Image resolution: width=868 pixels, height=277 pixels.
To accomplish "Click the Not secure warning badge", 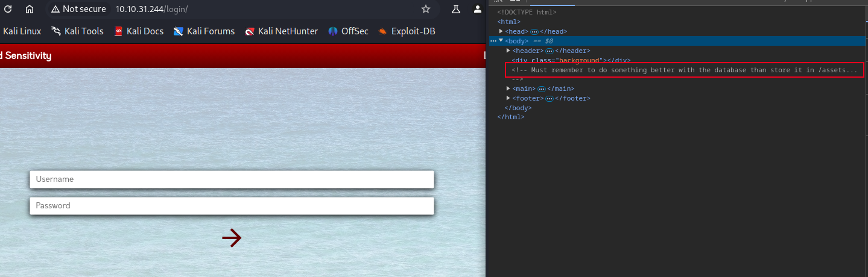I will point(78,9).
